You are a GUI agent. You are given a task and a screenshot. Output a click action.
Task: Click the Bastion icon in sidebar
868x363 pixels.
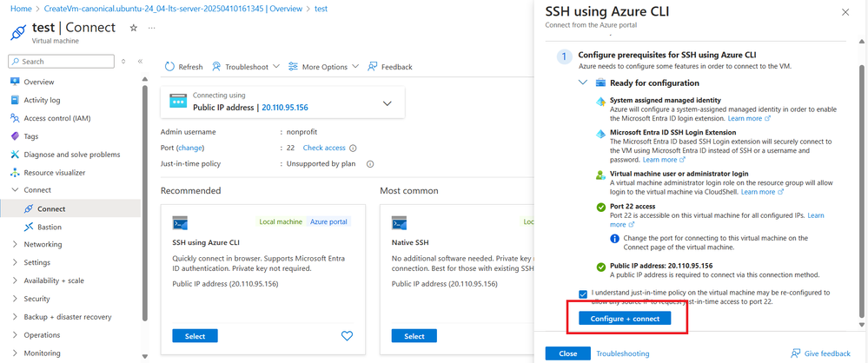point(30,227)
